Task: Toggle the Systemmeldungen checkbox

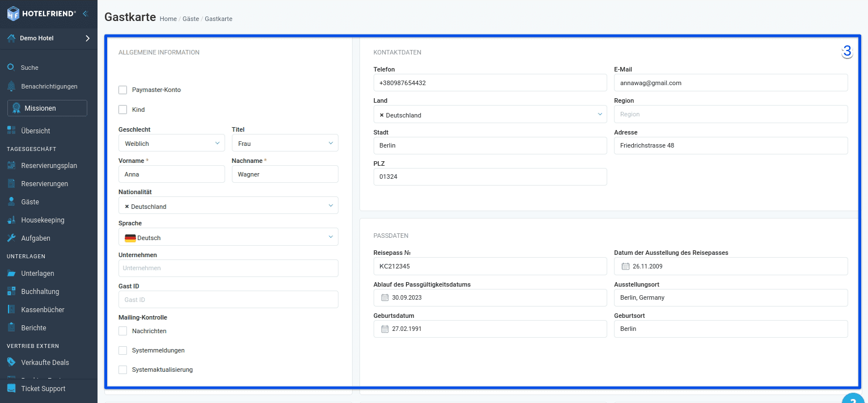Action: point(122,350)
